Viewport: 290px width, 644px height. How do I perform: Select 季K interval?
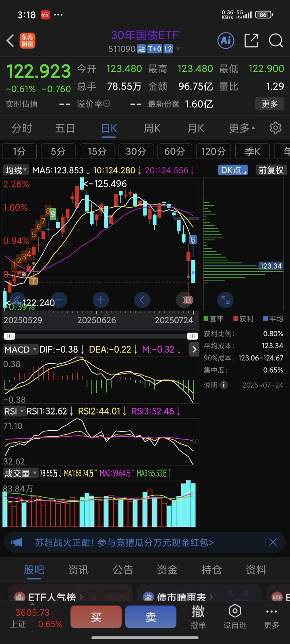(253, 151)
